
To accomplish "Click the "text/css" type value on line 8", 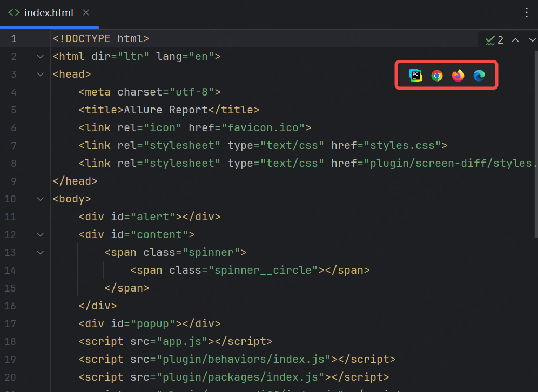I will (x=292, y=164).
